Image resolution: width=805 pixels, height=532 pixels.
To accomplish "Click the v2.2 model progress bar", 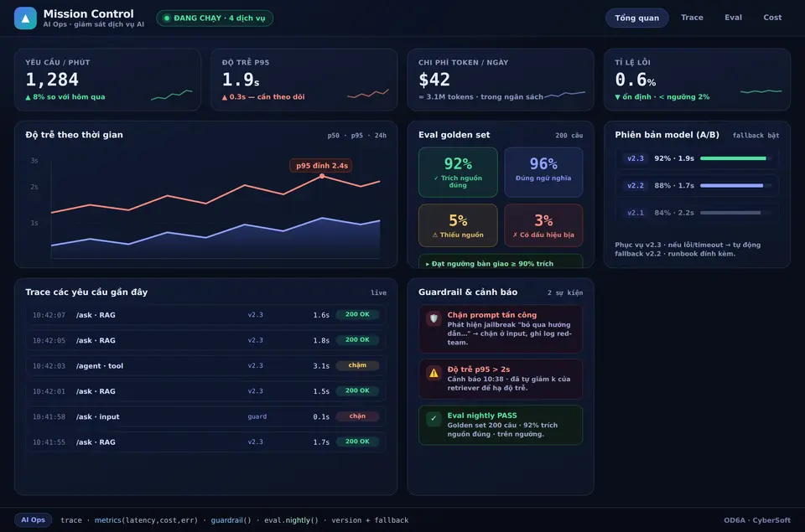I will coord(735,185).
